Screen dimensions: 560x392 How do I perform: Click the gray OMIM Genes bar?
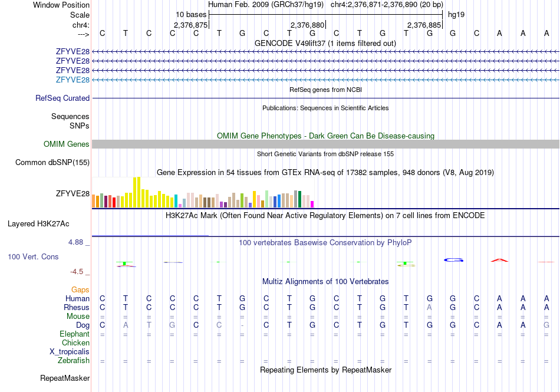coord(325,144)
